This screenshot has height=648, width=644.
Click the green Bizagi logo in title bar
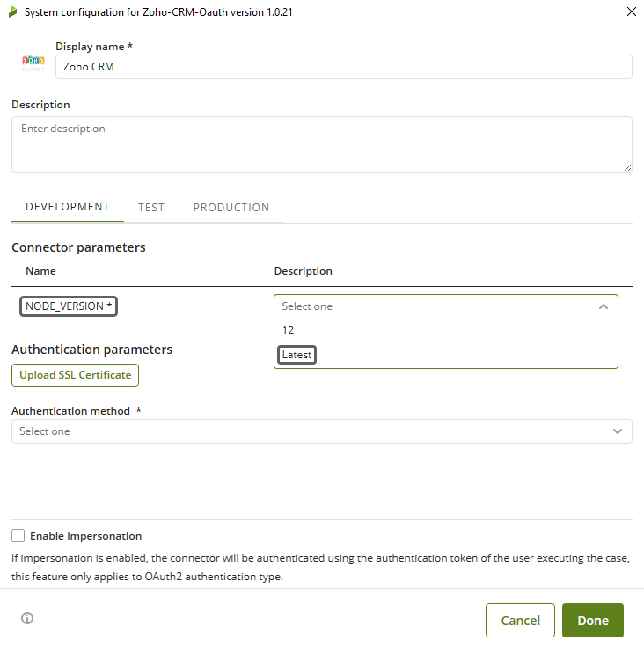(x=13, y=12)
